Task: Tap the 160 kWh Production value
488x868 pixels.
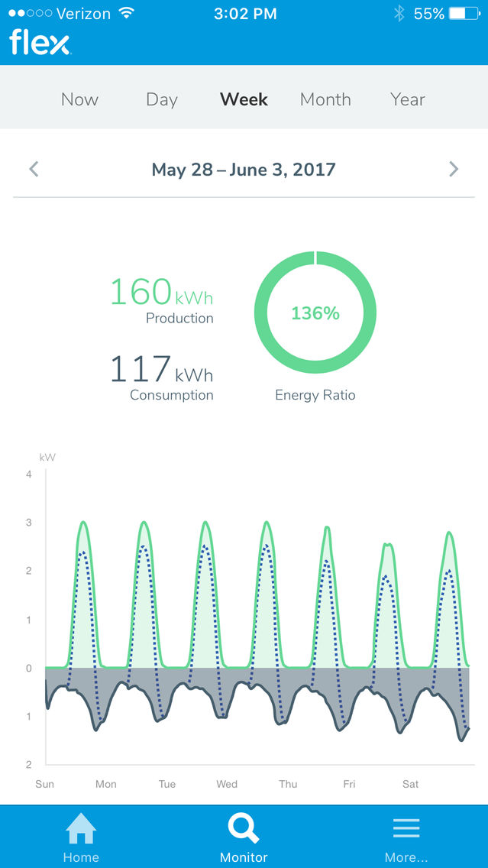Action: click(162, 292)
